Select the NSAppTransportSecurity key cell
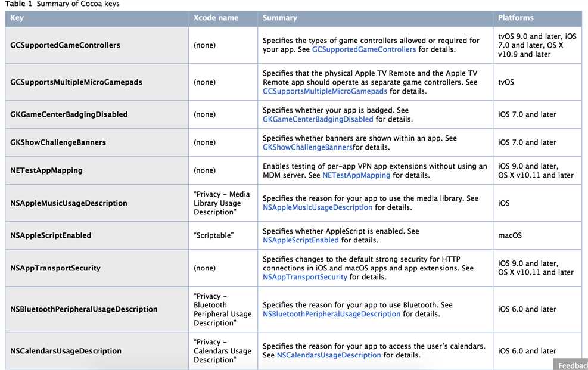This screenshot has width=588, height=370. click(97, 268)
